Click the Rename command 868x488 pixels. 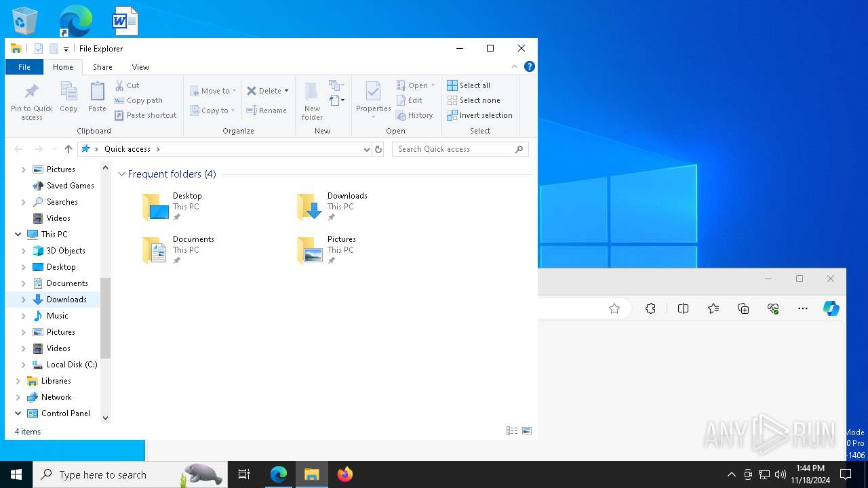coord(267,110)
